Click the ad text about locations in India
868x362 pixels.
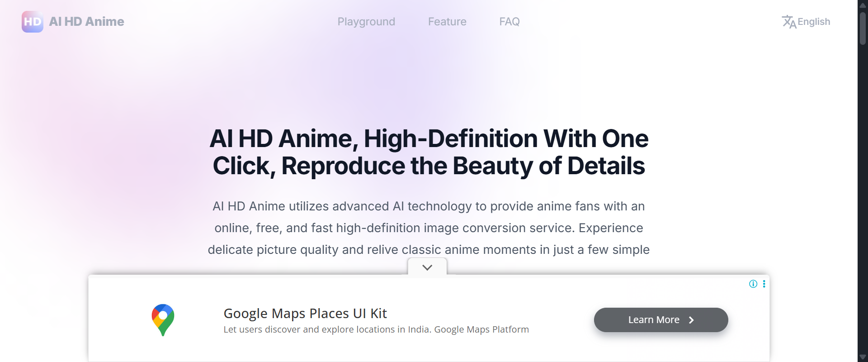click(x=376, y=329)
